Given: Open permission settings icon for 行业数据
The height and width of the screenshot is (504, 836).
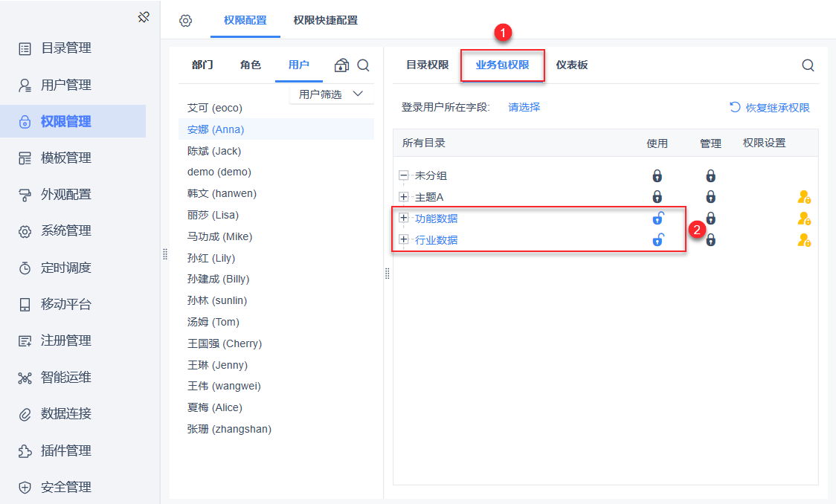Looking at the screenshot, I should point(803,240).
